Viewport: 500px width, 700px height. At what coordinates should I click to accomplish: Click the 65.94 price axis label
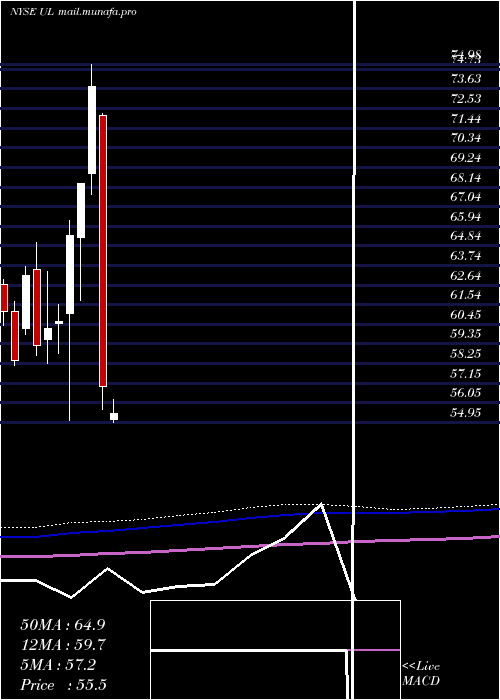(466, 217)
